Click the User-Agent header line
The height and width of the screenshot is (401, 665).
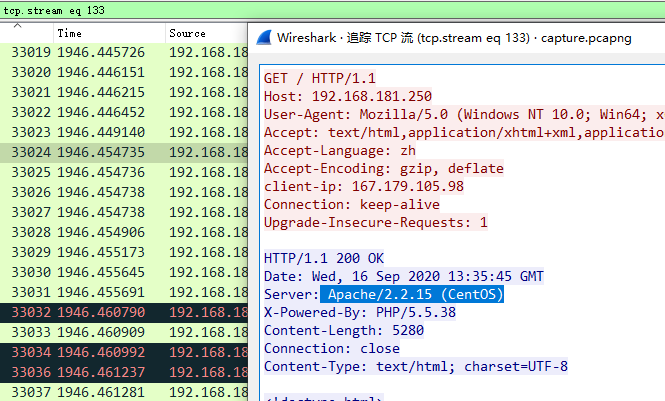pos(464,114)
